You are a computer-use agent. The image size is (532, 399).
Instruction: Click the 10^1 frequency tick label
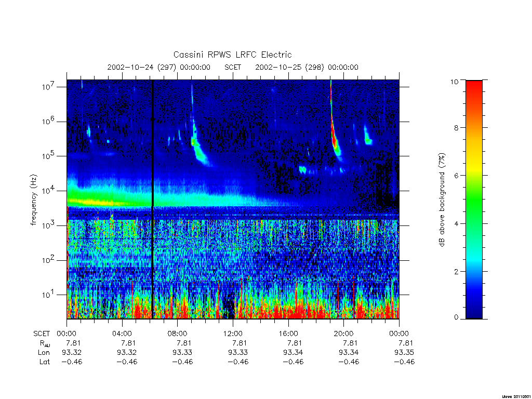(x=49, y=295)
